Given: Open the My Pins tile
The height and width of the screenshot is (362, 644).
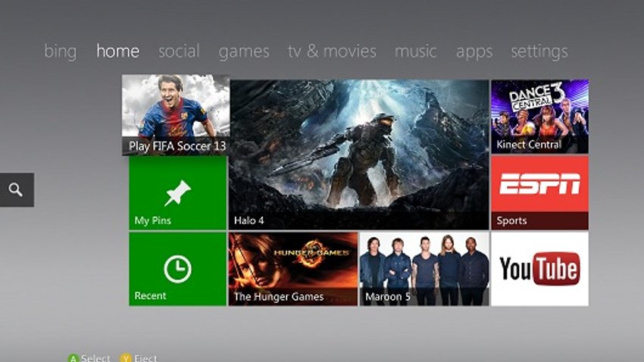Looking at the screenshot, I should (177, 193).
